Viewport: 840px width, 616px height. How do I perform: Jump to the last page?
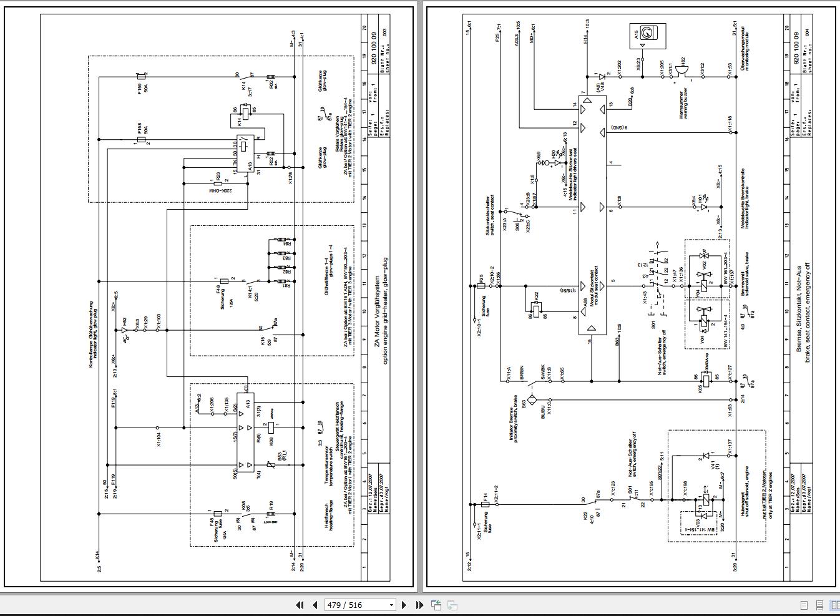pyautogui.click(x=419, y=605)
